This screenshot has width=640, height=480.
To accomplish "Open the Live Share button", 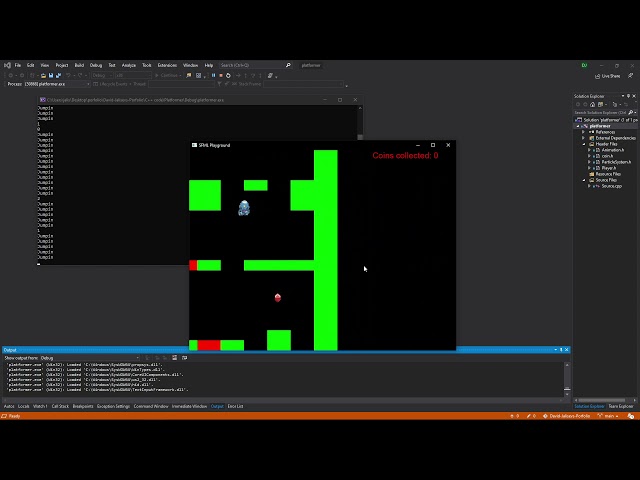I will pyautogui.click(x=607, y=76).
